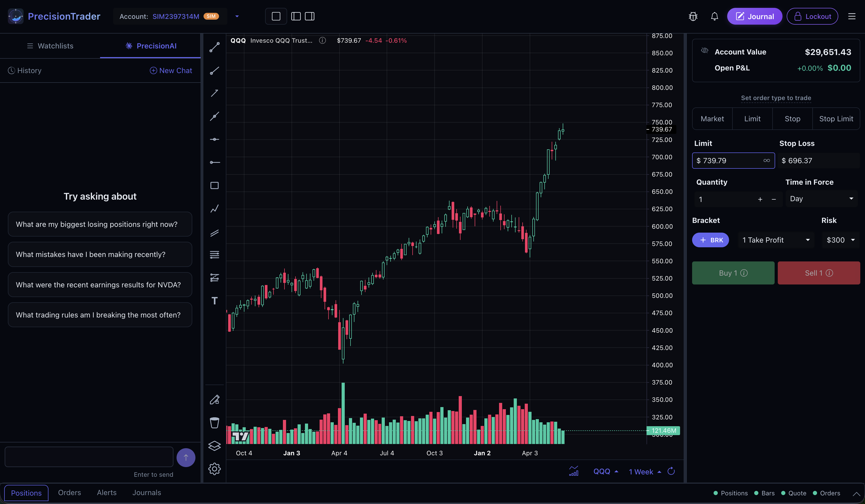Viewport: 865px width, 504px height.
Task: Open QQQ symbol selector below chart
Action: pos(605,471)
